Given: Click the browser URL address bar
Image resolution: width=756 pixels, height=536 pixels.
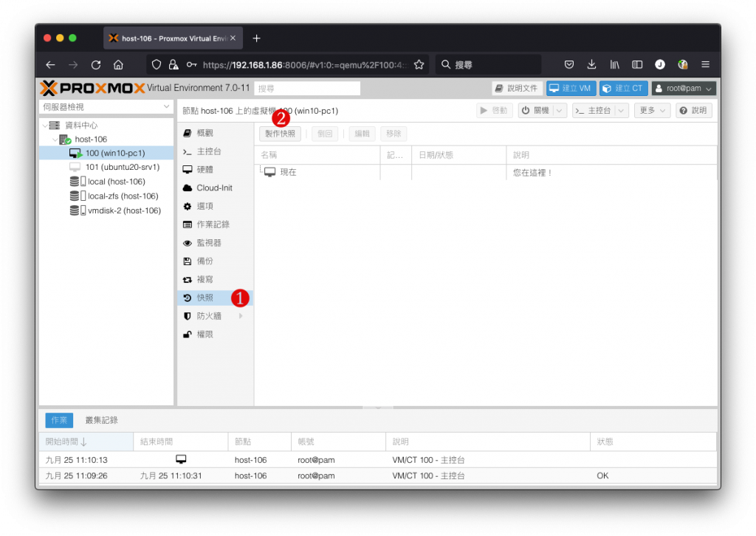Looking at the screenshot, I should click(305, 64).
